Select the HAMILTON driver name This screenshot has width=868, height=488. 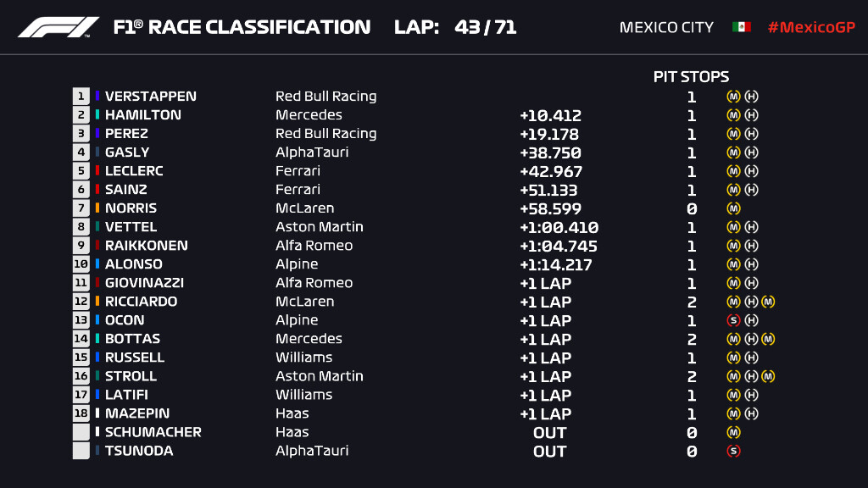tap(142, 115)
